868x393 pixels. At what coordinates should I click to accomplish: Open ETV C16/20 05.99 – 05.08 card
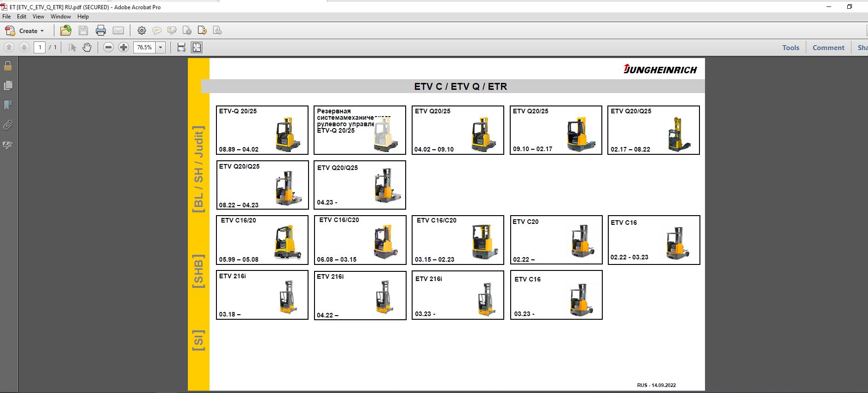pyautogui.click(x=262, y=240)
